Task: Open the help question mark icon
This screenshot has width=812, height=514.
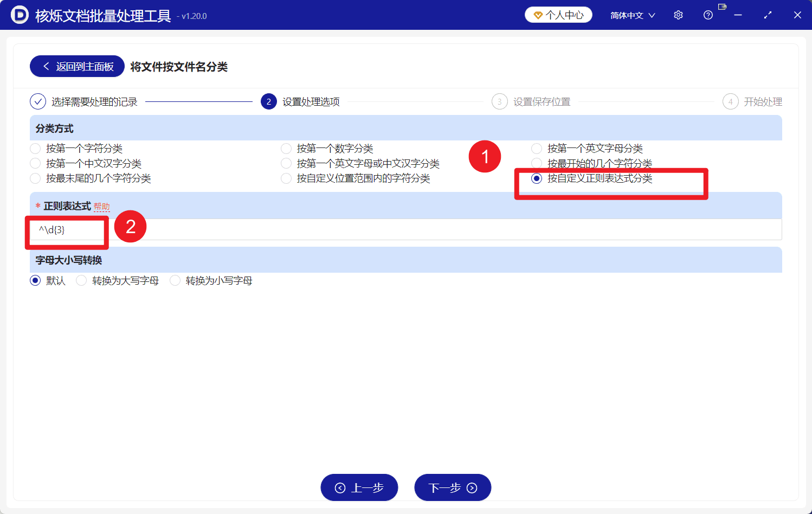Action: (708, 15)
